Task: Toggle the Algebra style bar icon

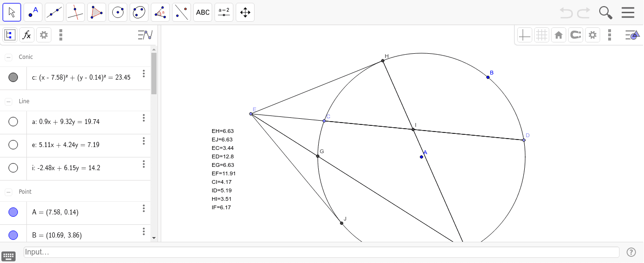Action: pyautogui.click(x=145, y=35)
